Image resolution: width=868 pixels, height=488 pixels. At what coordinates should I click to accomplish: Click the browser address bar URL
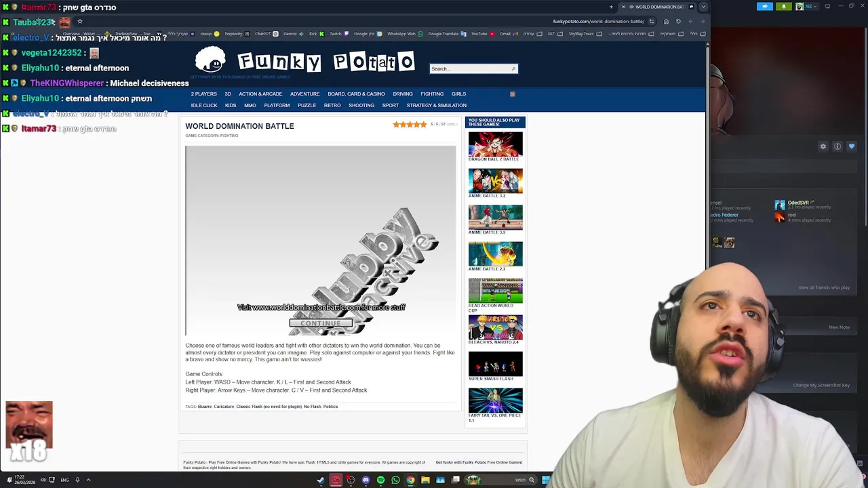pyautogui.click(x=598, y=21)
